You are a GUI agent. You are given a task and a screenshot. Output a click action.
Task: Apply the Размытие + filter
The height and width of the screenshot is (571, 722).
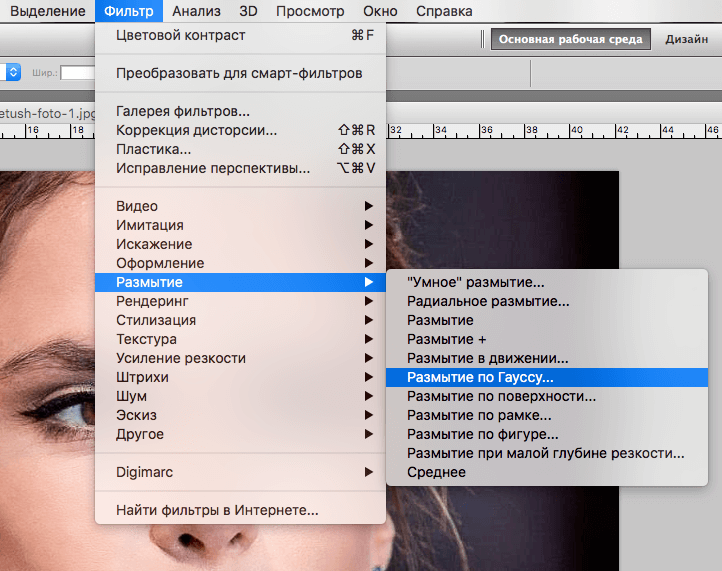point(547,339)
